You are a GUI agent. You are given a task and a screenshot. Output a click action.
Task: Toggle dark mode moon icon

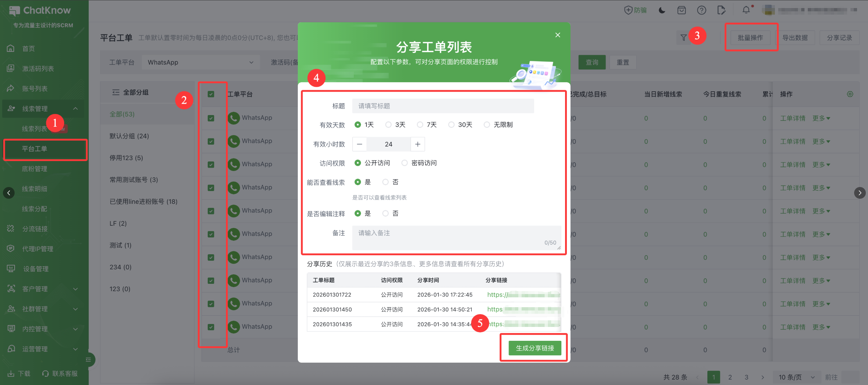coord(662,10)
